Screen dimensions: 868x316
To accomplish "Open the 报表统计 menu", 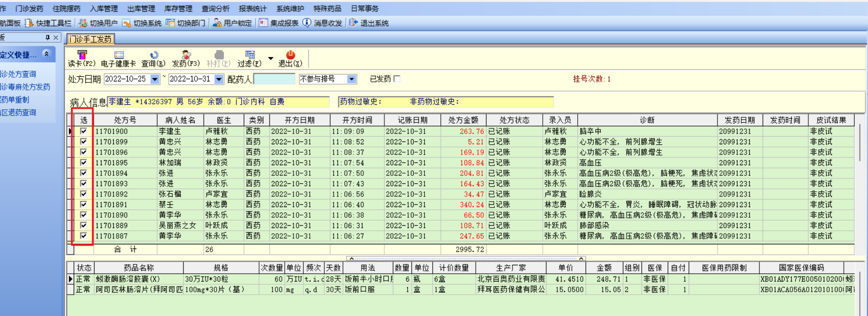I will [x=253, y=8].
